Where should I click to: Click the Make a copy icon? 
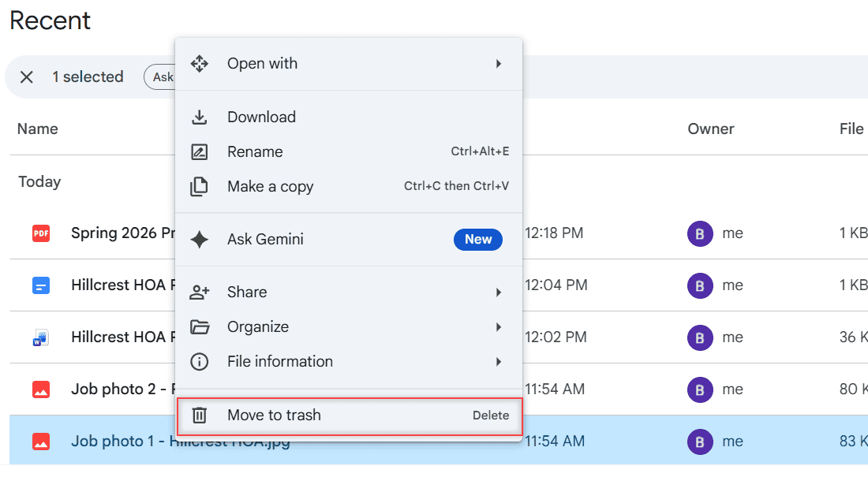click(200, 187)
